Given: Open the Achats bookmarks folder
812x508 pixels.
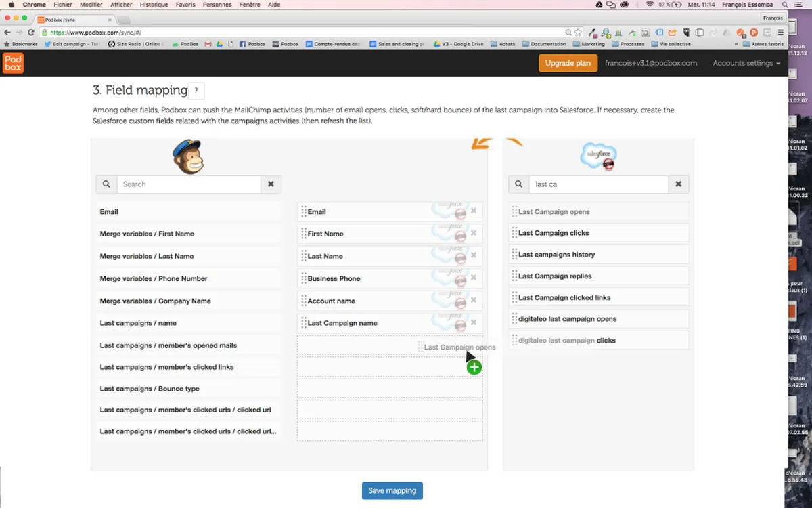Looking at the screenshot, I should coord(503,44).
